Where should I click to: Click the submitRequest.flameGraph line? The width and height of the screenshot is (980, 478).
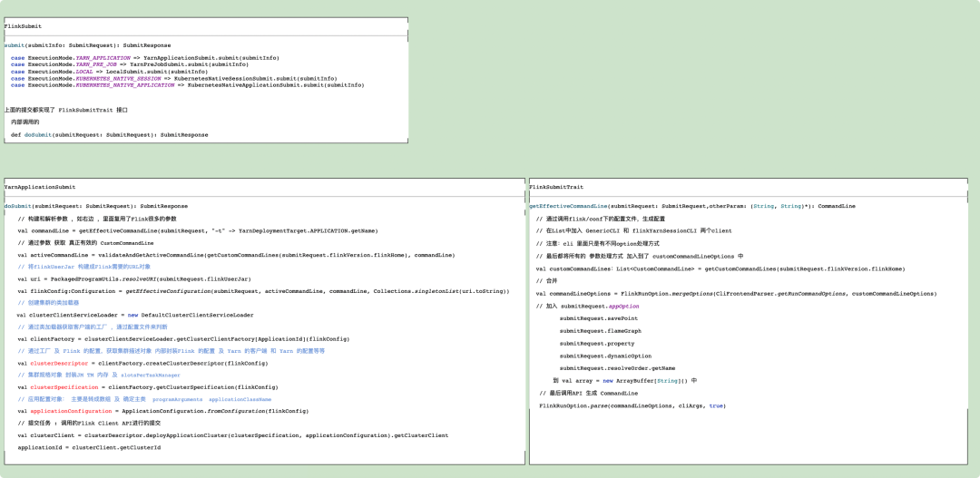[600, 331]
